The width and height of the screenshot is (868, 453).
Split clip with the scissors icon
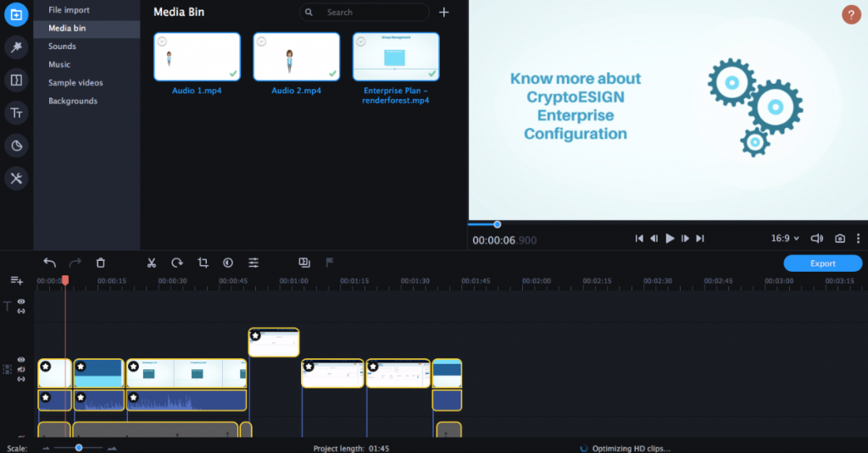(151, 262)
